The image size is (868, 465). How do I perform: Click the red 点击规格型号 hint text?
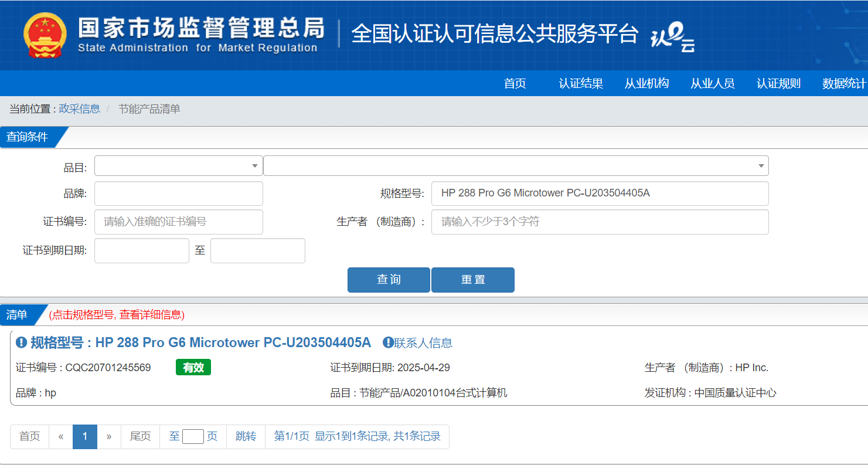point(117,315)
